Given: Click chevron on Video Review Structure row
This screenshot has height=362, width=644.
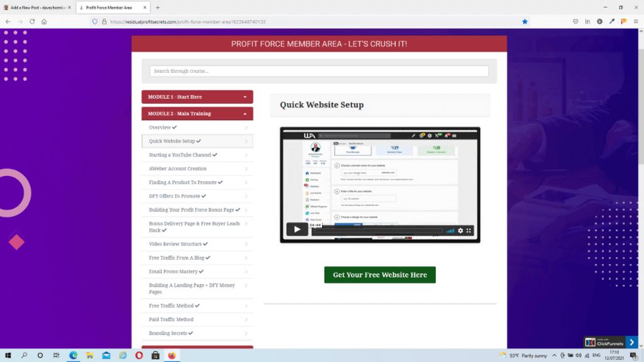Looking at the screenshot, I should [246, 244].
